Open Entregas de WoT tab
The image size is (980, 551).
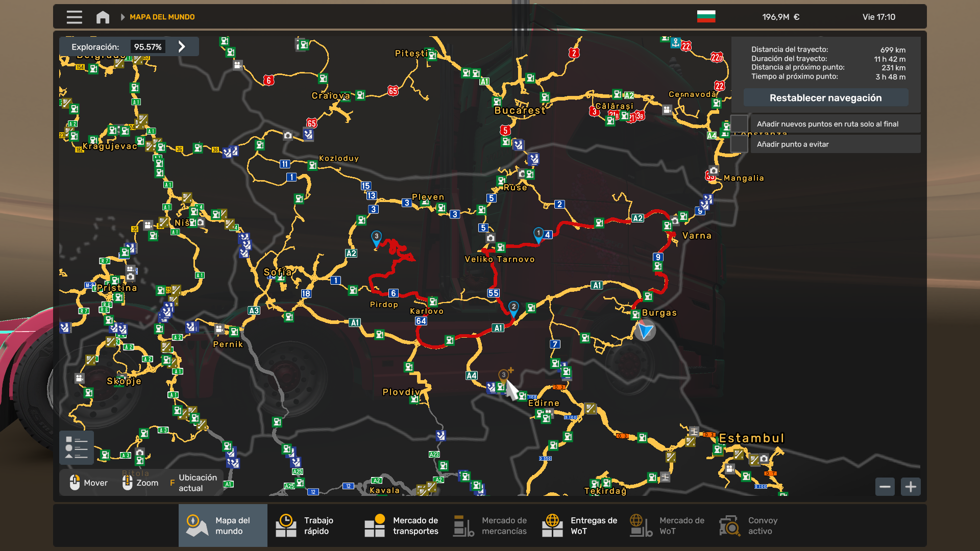tap(579, 525)
